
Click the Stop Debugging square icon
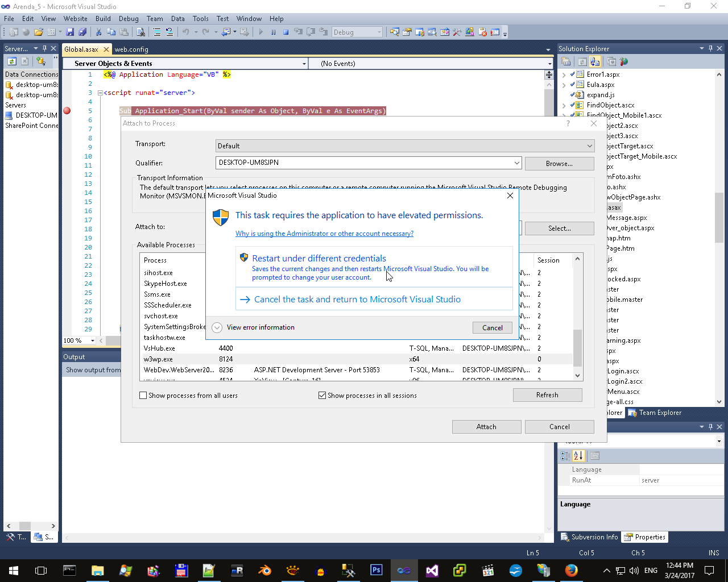286,32
